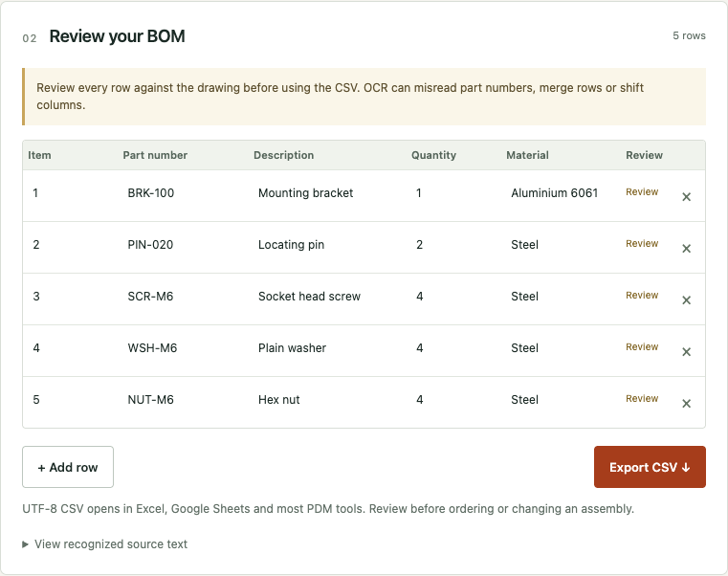The image size is (728, 576).
Task: Click the Part number column header
Action: [155, 155]
